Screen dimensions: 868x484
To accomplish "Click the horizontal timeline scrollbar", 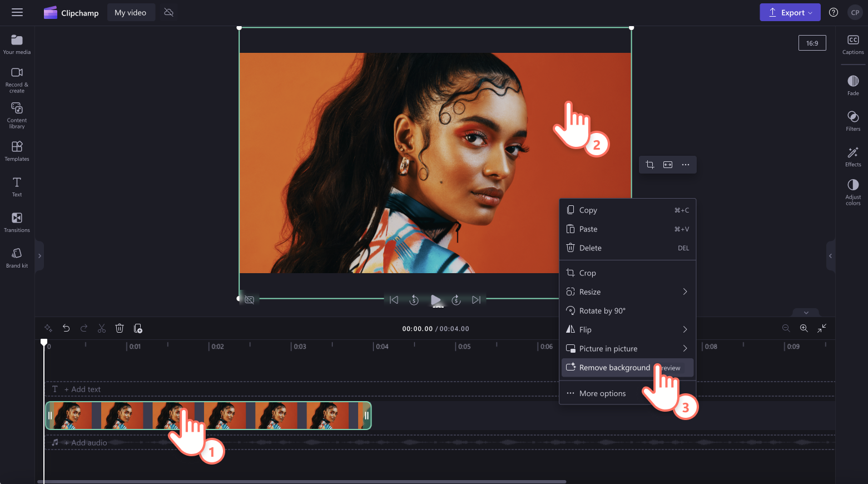I will (x=302, y=482).
